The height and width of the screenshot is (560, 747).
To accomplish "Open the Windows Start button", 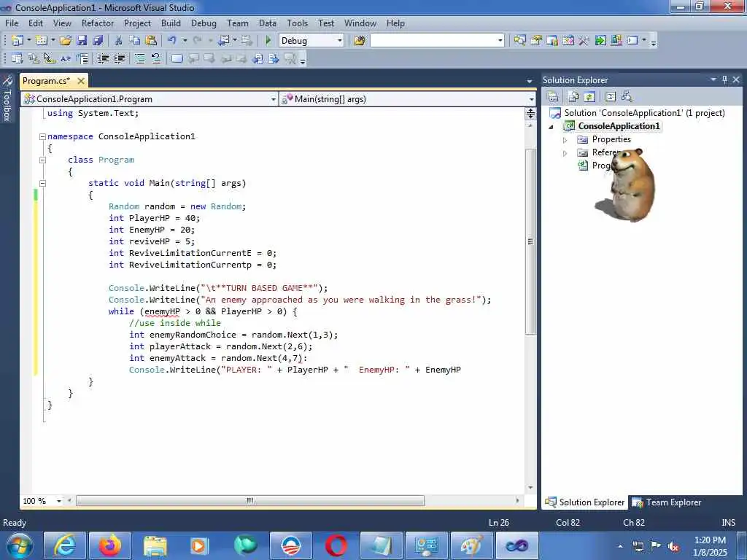I will pyautogui.click(x=18, y=545).
